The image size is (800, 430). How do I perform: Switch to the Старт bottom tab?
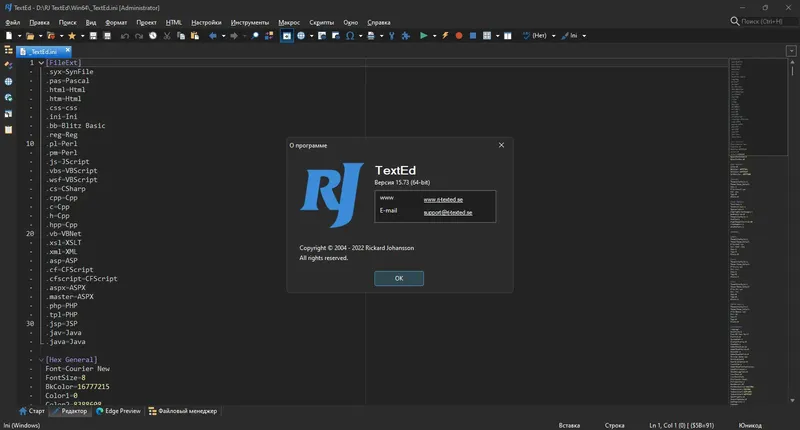[x=32, y=411]
